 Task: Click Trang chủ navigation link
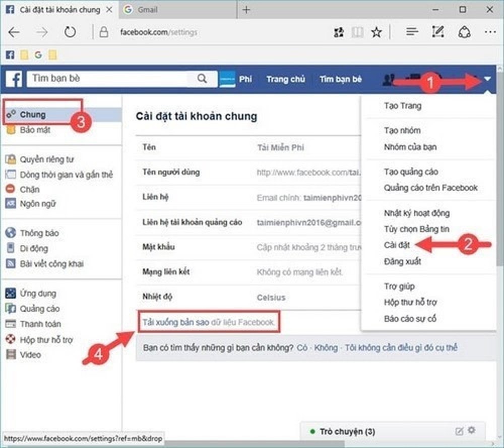point(285,79)
